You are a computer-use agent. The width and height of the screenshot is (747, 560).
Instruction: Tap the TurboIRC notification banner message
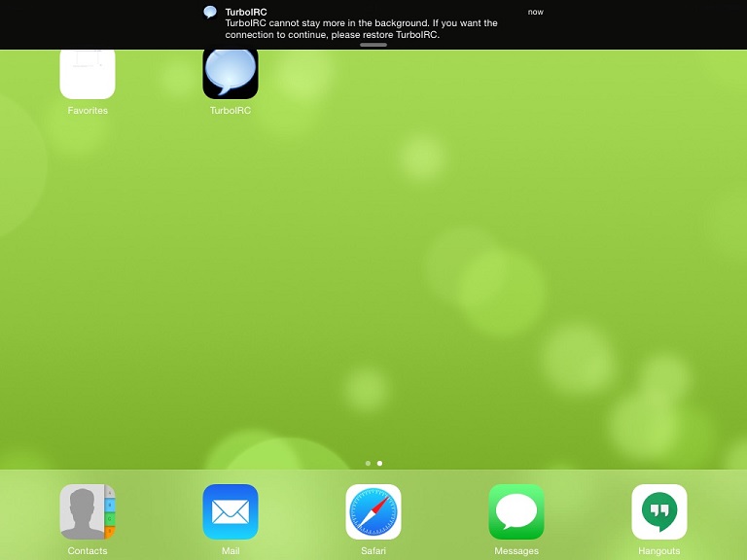361,29
